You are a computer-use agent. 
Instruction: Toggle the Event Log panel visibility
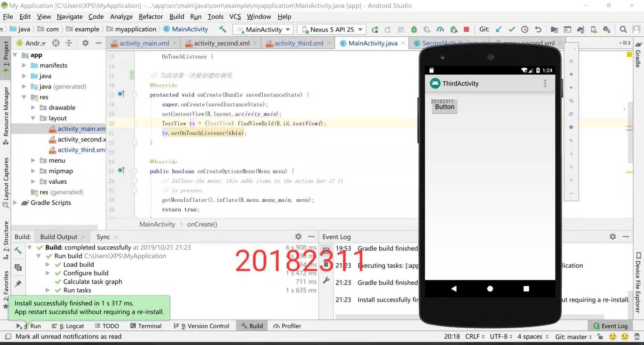click(610, 326)
